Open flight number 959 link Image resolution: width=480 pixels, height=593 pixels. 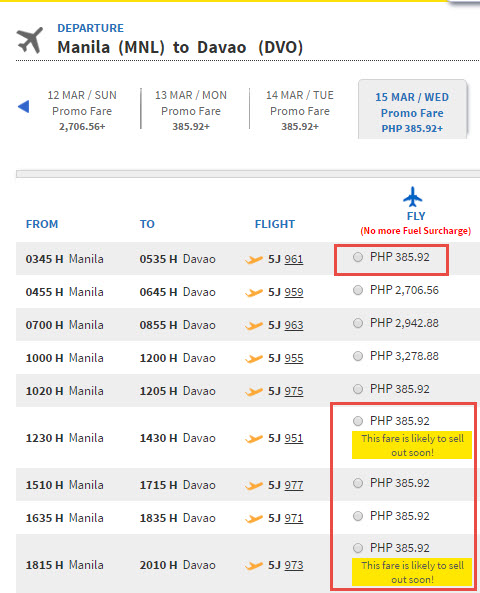[294, 292]
